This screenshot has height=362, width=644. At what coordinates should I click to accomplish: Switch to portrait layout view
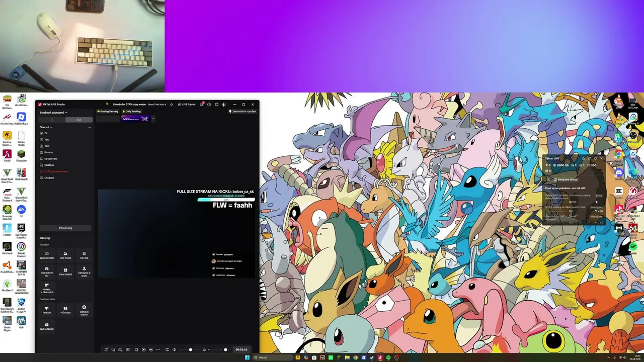tap(52, 120)
